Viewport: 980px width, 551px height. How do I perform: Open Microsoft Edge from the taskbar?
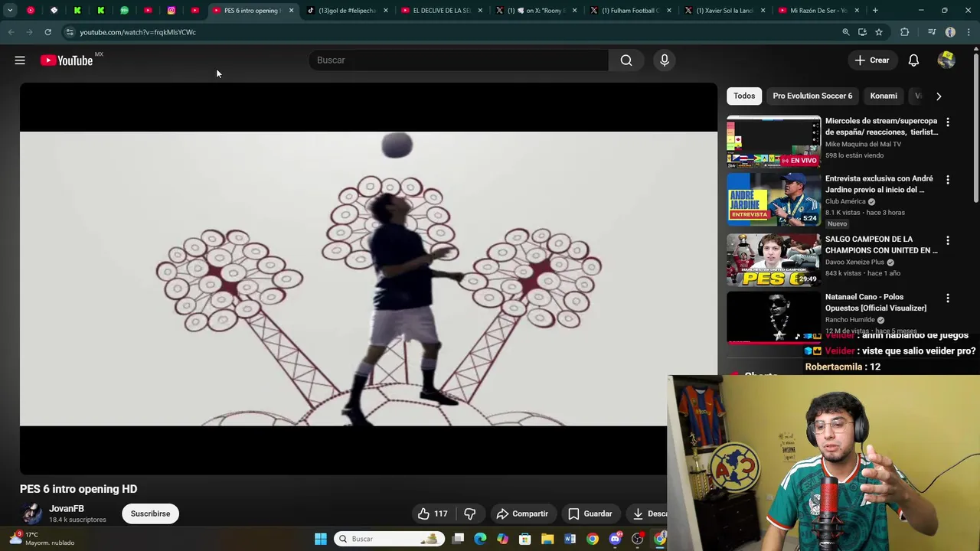[480, 539]
